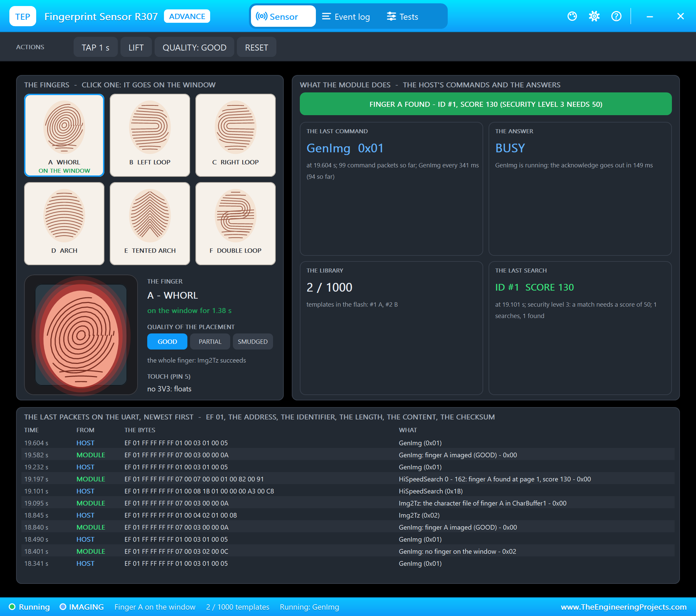Select finger F Double Loop card
The image size is (696, 616).
236,224
